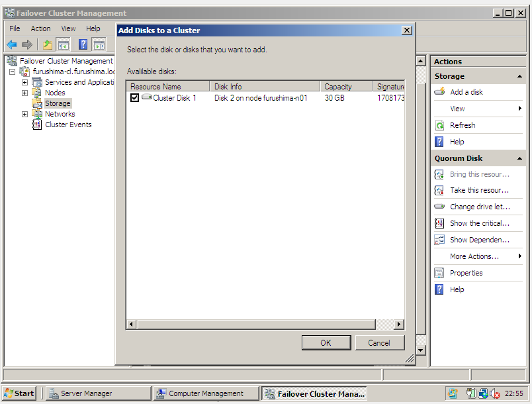Click the network tray icon near clock
532x404 pixels.
(x=483, y=393)
